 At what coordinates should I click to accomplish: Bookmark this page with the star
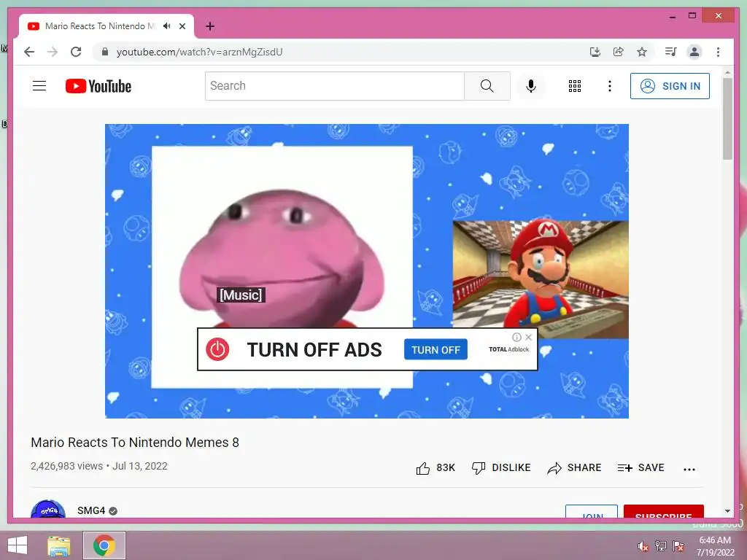click(x=642, y=52)
